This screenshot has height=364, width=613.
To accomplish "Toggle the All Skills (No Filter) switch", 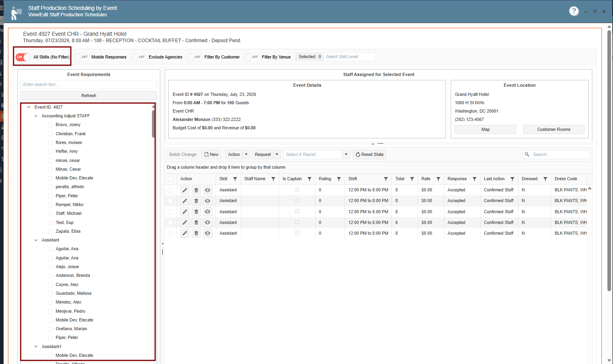I will tap(23, 57).
